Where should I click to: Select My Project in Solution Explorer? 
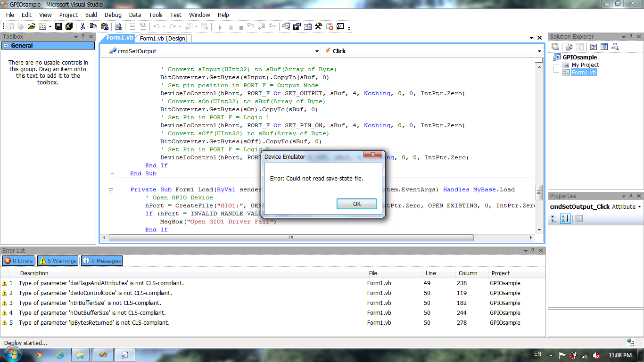tap(585, 65)
